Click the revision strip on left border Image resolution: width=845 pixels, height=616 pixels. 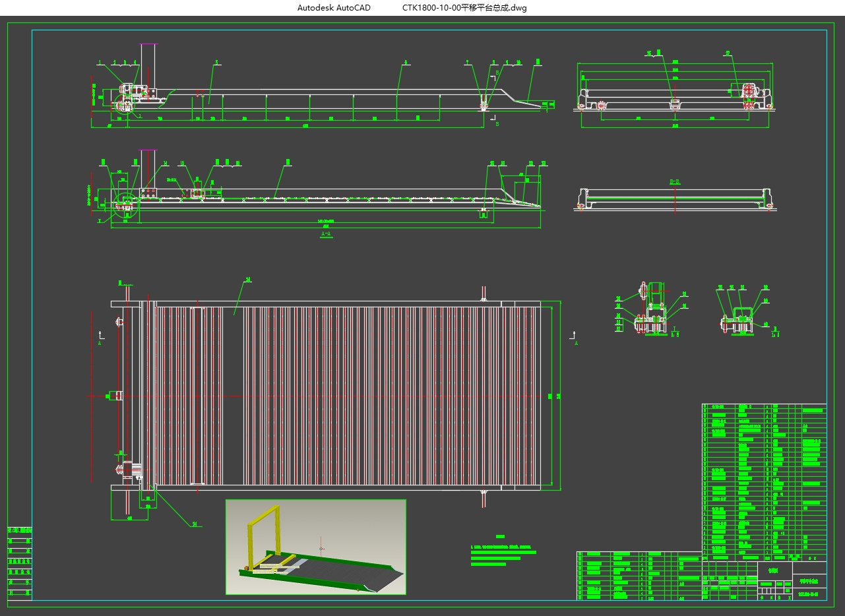[20, 563]
